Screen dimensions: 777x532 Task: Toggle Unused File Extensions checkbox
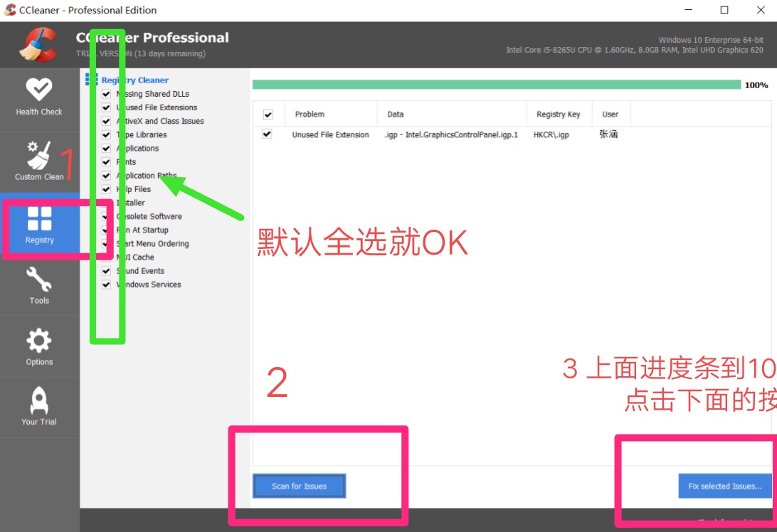coord(106,107)
